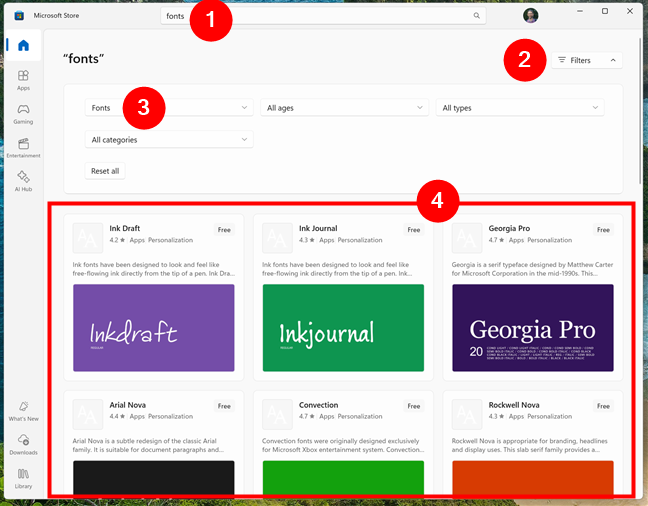Viewport: 648px width, 506px height.
Task: Click the Georgia Pro title
Action: [x=509, y=228]
